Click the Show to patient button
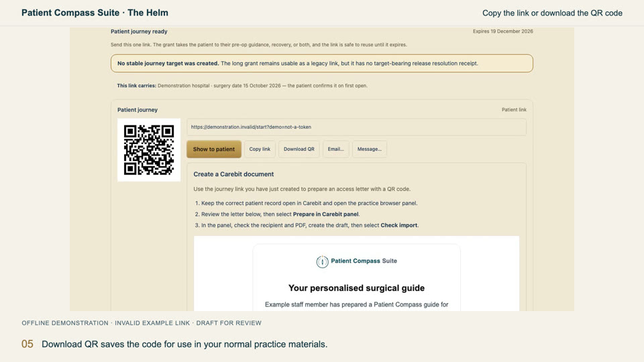 214,149
